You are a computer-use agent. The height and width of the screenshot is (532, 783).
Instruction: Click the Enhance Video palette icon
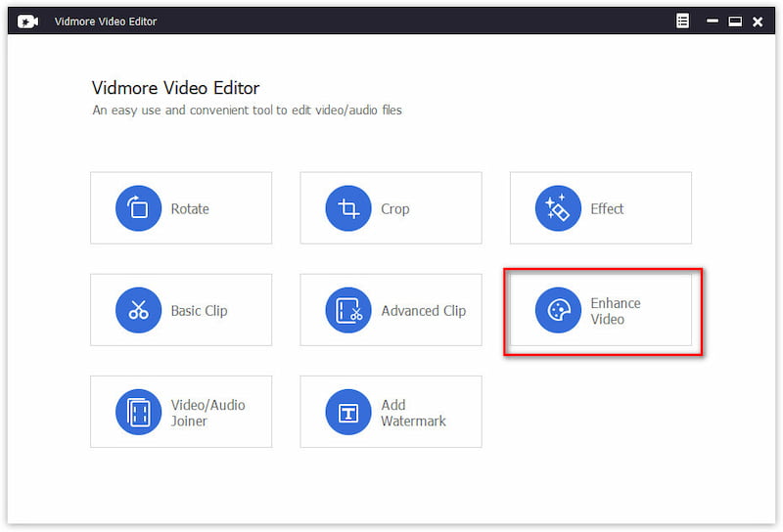[x=558, y=310]
